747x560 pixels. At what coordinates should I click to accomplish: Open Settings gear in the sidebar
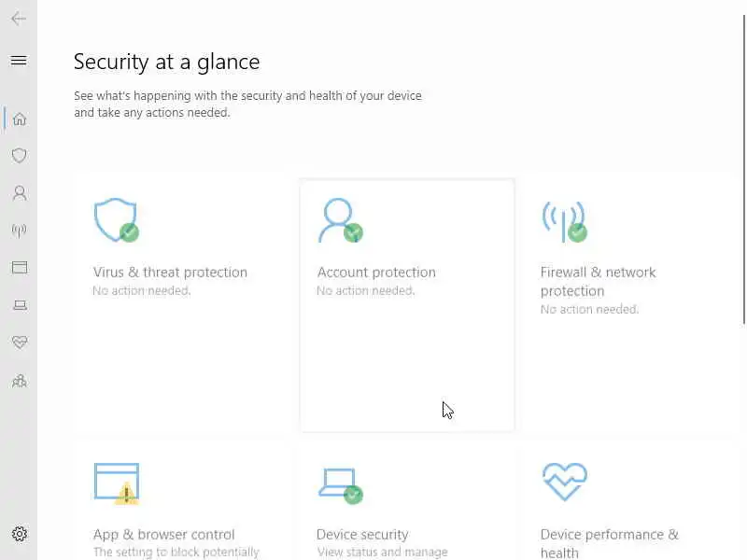pyautogui.click(x=19, y=534)
